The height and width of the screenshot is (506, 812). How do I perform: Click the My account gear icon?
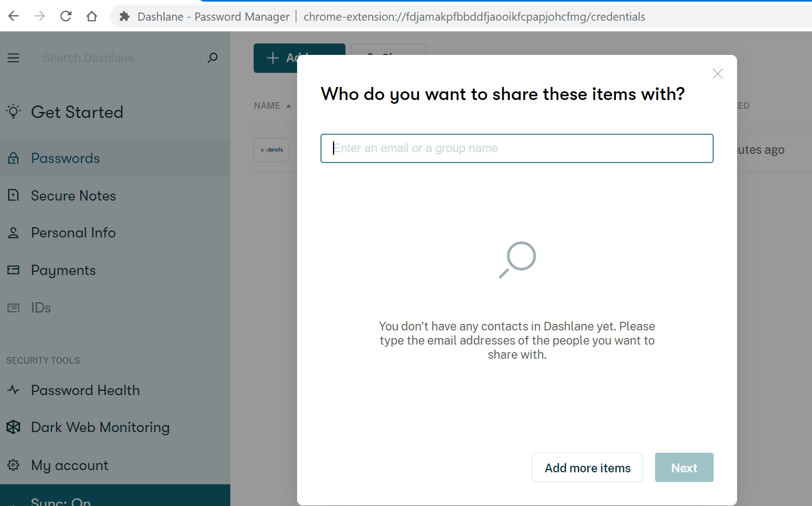pyautogui.click(x=13, y=465)
